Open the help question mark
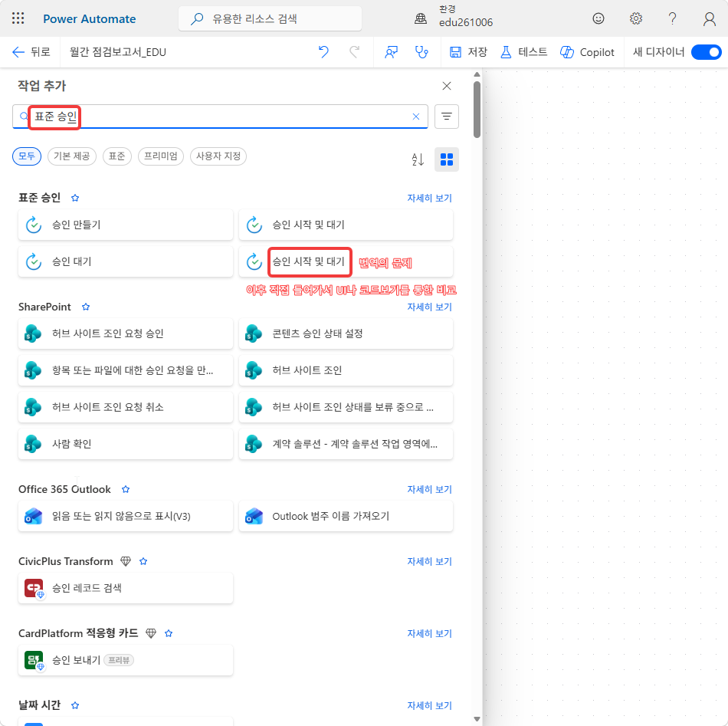This screenshot has width=728, height=726. 672,18
